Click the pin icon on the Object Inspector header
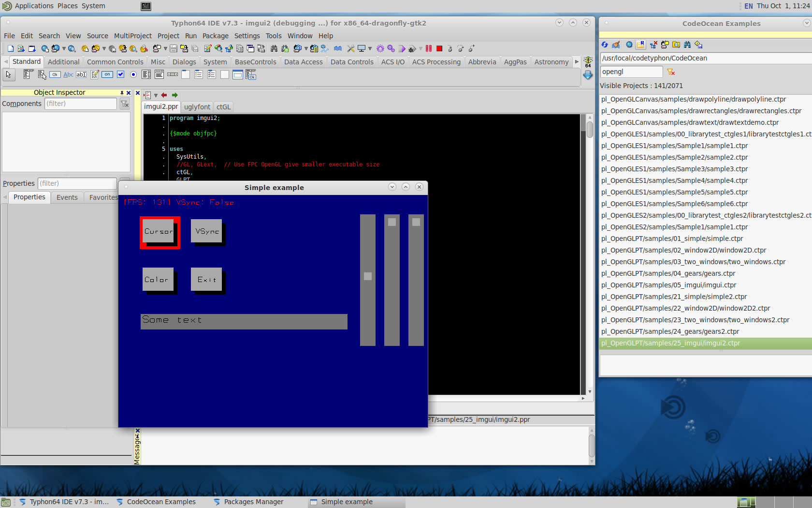Viewport: 812px width, 508px height. (122, 92)
